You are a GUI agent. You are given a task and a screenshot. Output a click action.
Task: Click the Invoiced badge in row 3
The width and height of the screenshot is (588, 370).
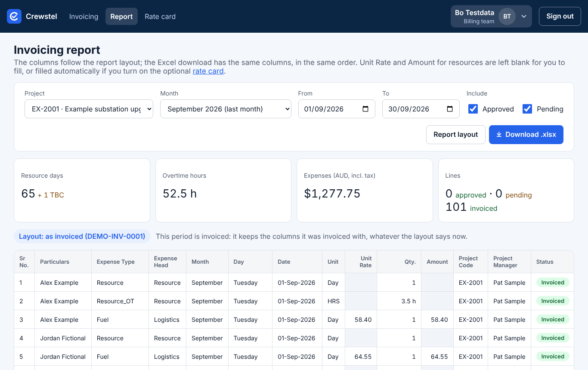(x=553, y=320)
